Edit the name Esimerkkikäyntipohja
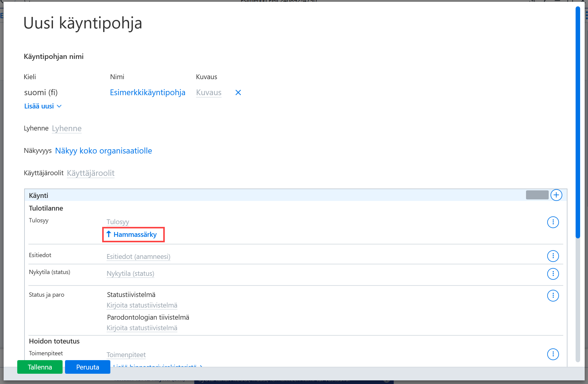 point(148,92)
